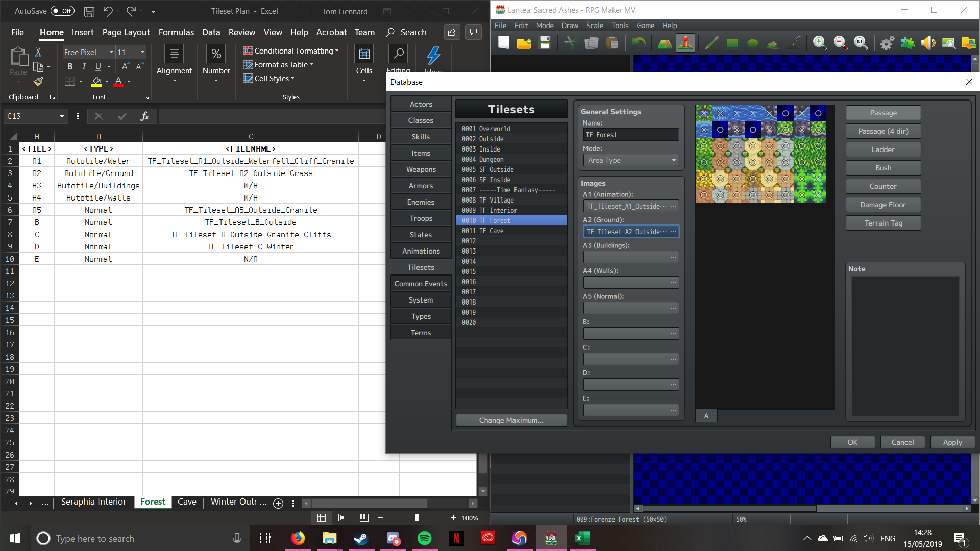The height and width of the screenshot is (551, 980).
Task: Toggle Italic formatting in Excel ribbon
Action: coord(84,66)
